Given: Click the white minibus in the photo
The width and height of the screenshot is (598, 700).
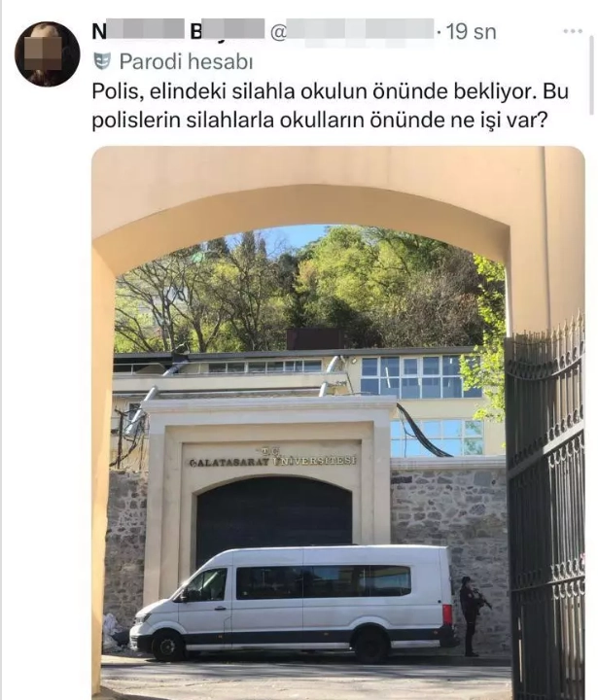Looking at the screenshot, I should (293, 604).
